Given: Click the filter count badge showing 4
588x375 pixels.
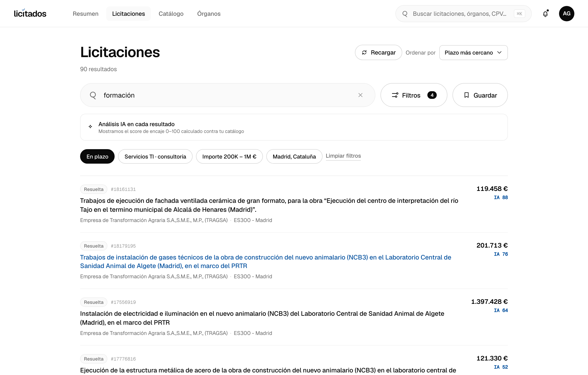Looking at the screenshot, I should [x=432, y=95].
